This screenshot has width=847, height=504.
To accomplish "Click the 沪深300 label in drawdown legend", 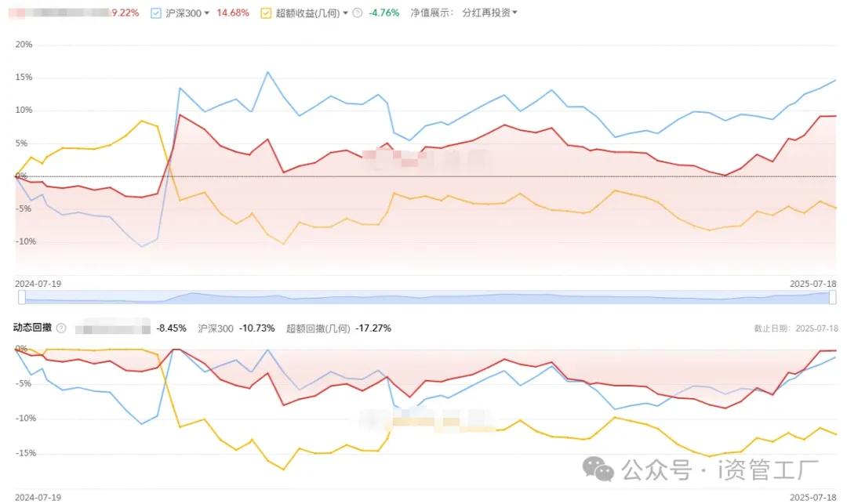I will pos(216,328).
